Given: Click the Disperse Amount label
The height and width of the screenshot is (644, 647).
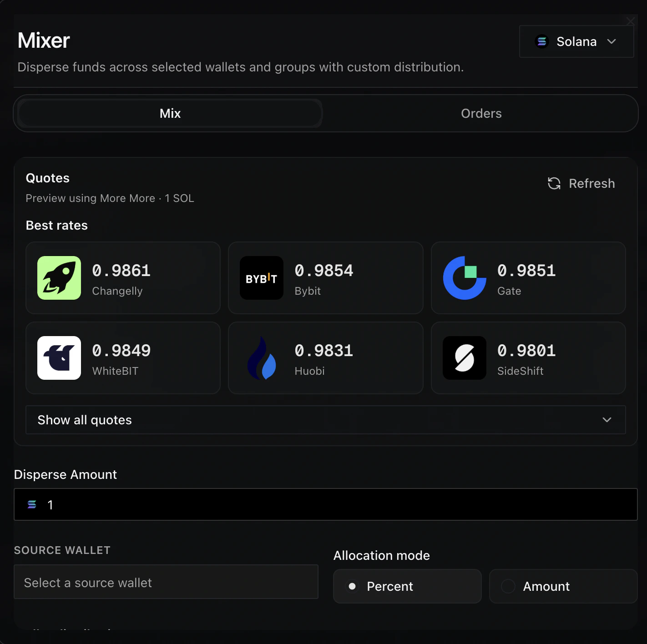Looking at the screenshot, I should point(66,474).
